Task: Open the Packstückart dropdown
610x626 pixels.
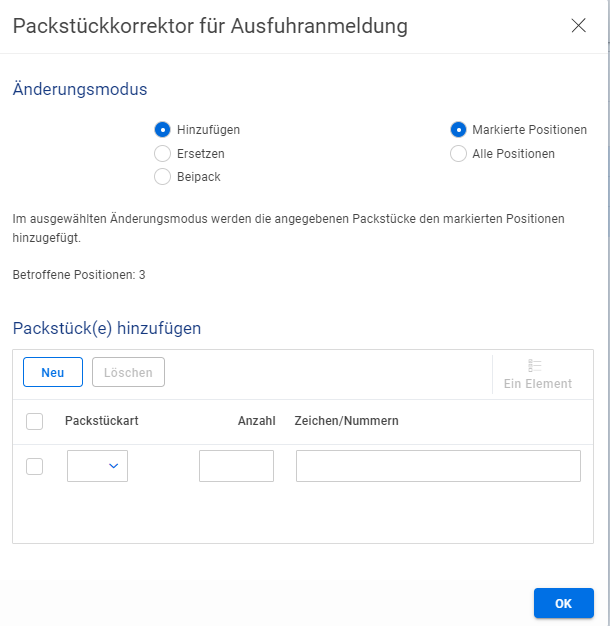Action: pyautogui.click(x=98, y=466)
